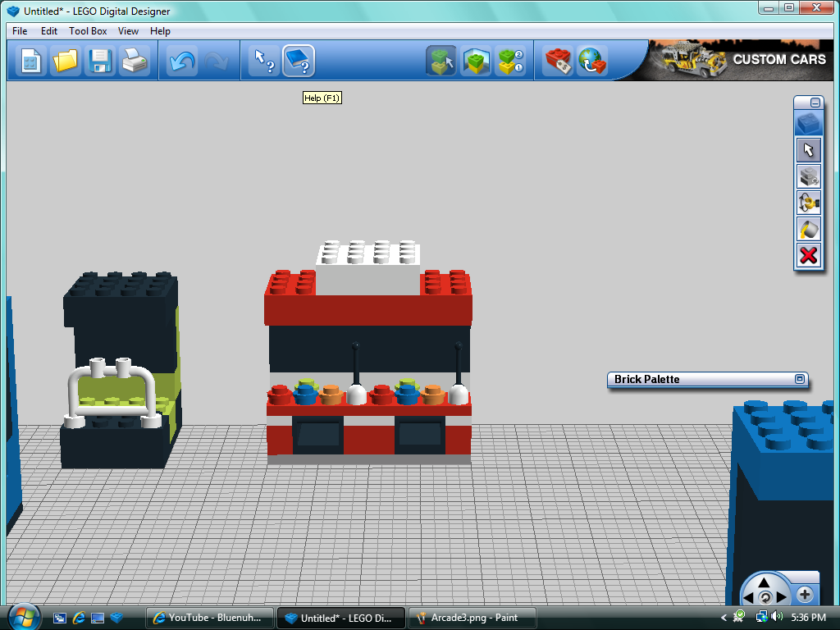Choose the Paint bucket tool
The image size is (840, 630).
(x=808, y=230)
